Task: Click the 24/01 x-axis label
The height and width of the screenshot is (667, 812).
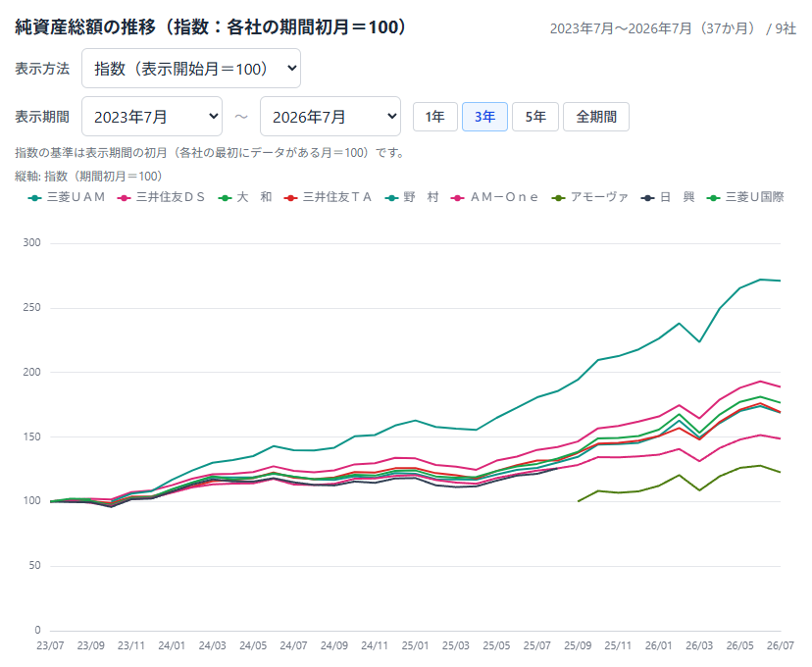Action: [x=172, y=645]
